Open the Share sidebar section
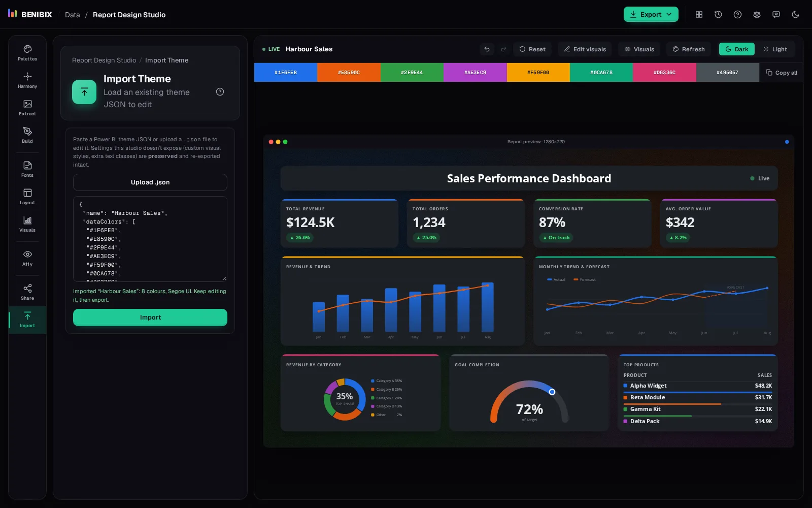 click(x=27, y=292)
